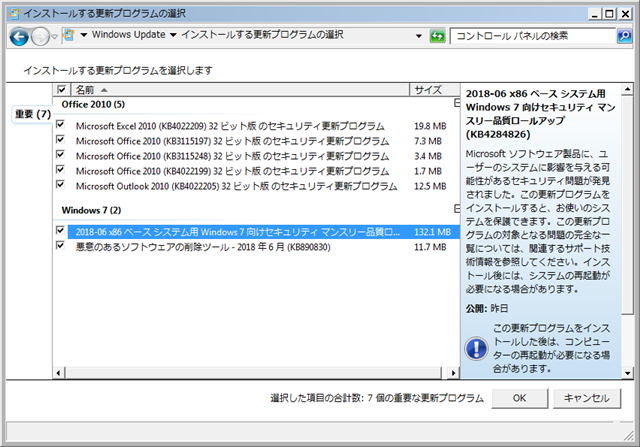Image resolution: width=640 pixels, height=447 pixels.
Task: Click the details pane scroll up arrow
Action: coord(627,89)
